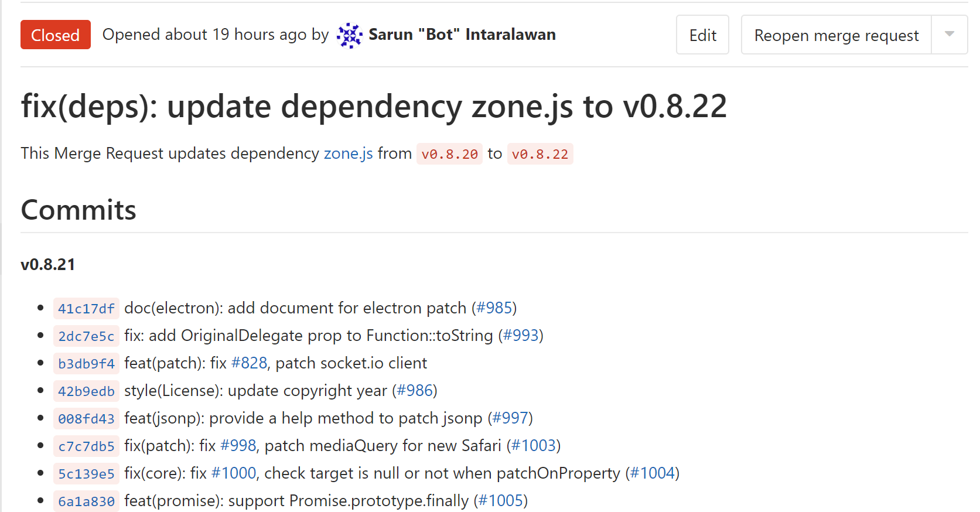The width and height of the screenshot is (980, 512).
Task: Open issue #1004 link
Action: click(653, 473)
